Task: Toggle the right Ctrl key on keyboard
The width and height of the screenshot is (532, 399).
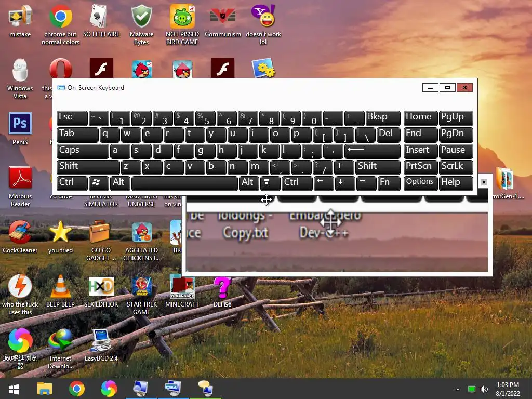Action: [297, 183]
